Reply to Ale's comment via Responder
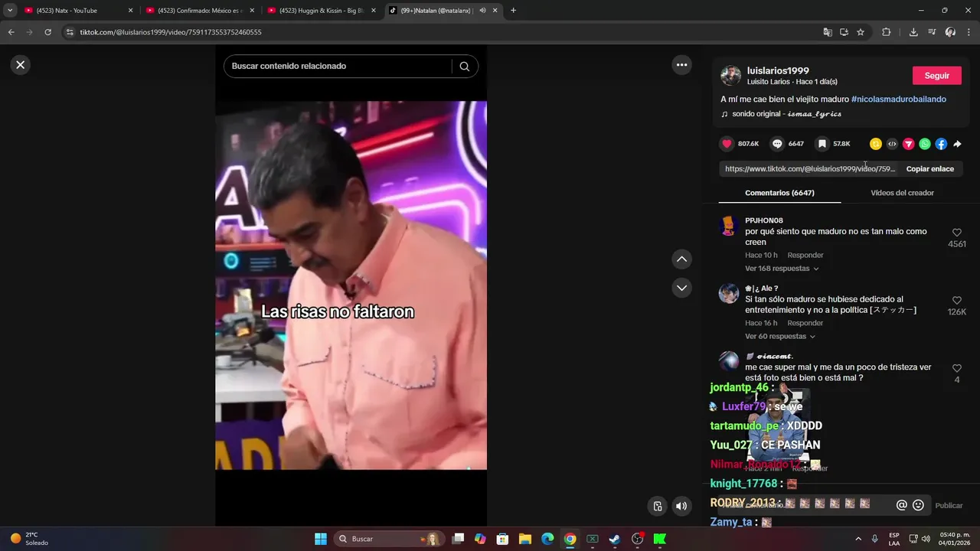 [805, 324]
